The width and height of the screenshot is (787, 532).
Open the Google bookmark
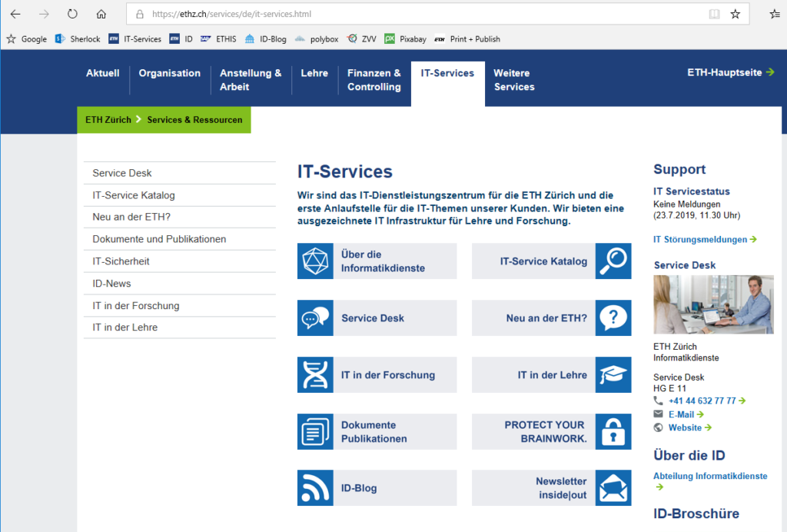27,39
